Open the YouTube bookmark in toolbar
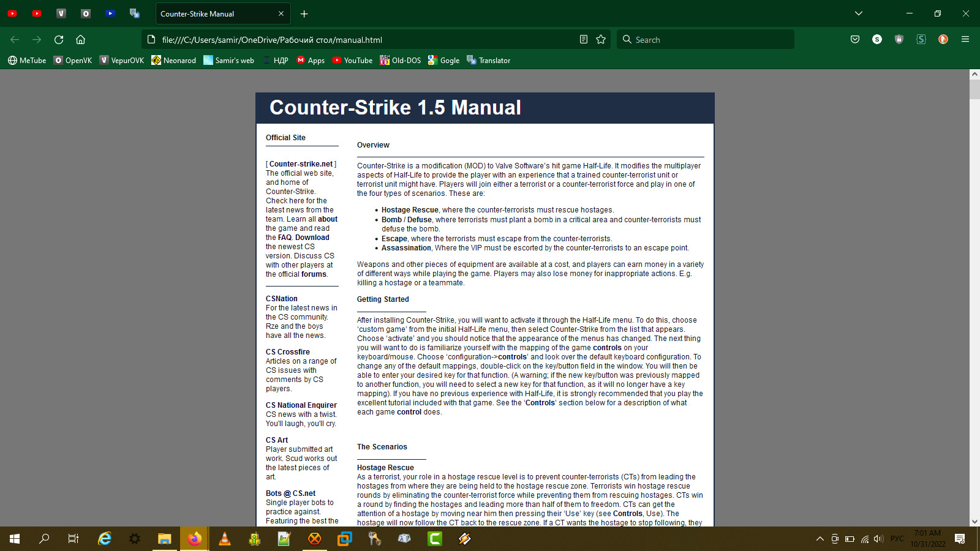The image size is (980, 551). coord(352,60)
